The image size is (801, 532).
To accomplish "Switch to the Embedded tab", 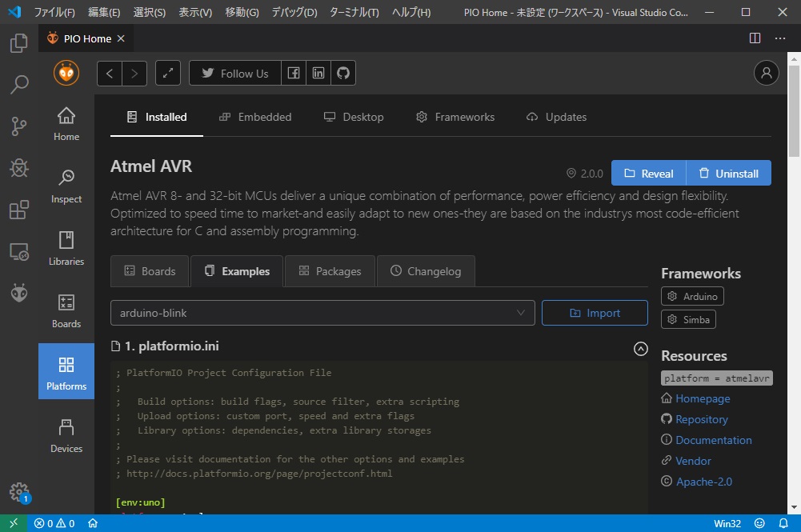I will point(255,117).
